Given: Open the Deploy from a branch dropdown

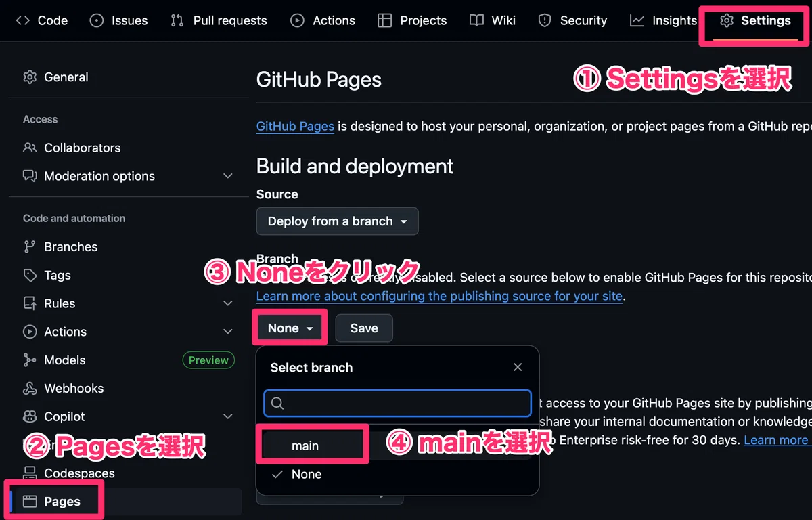Looking at the screenshot, I should 338,221.
